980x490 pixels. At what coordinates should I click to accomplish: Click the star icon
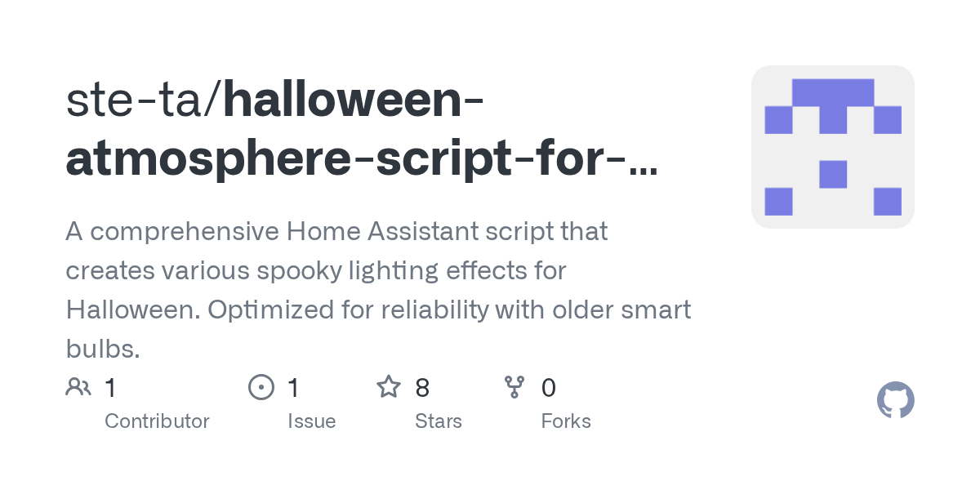coord(388,387)
